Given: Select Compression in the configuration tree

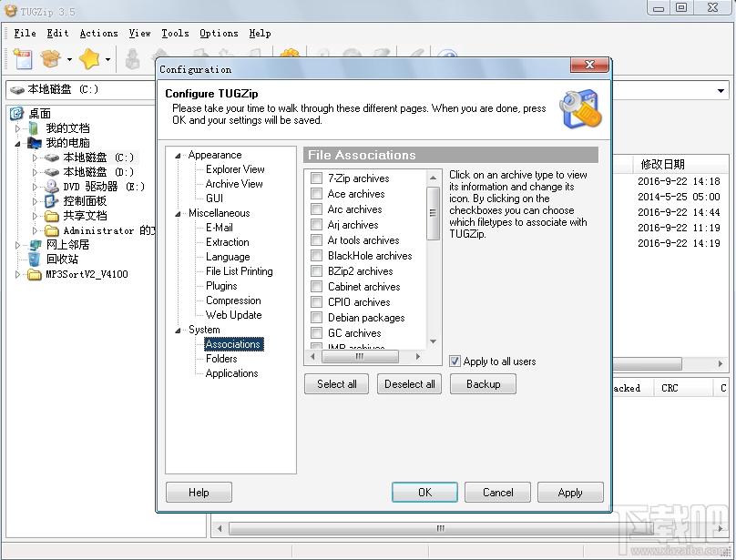Looking at the screenshot, I should click(x=233, y=300).
